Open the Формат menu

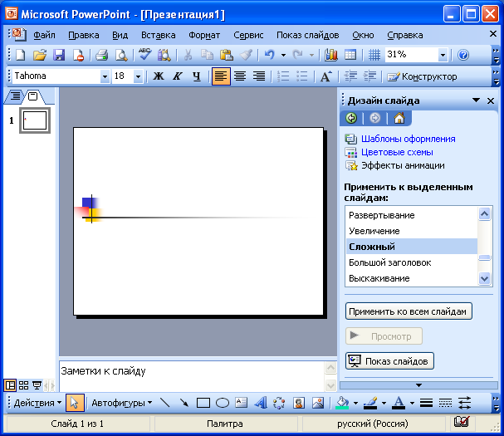[x=204, y=35]
